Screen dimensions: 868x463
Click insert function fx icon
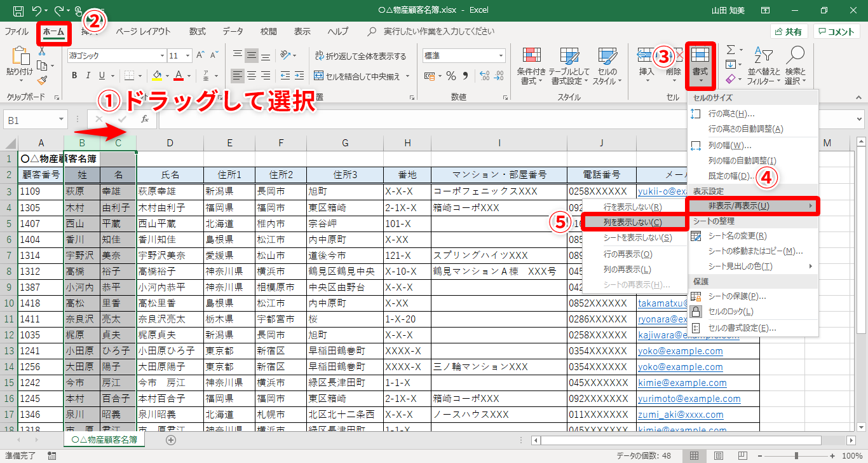[x=145, y=119]
